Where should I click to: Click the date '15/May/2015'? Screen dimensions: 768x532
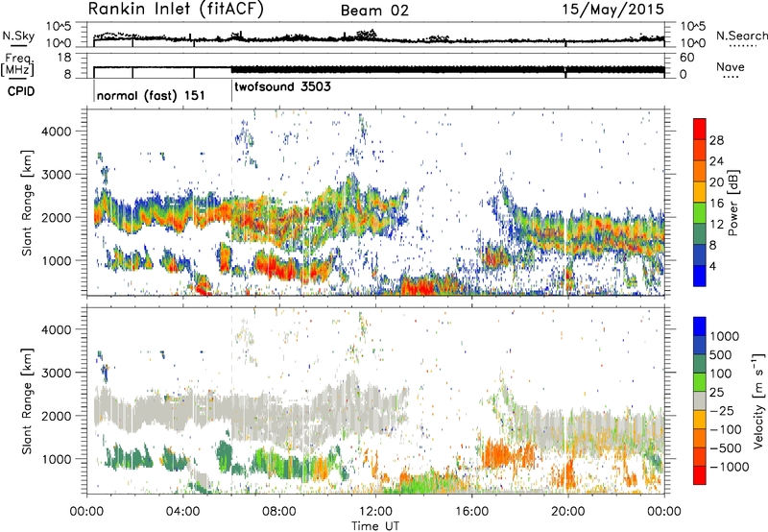click(x=612, y=9)
